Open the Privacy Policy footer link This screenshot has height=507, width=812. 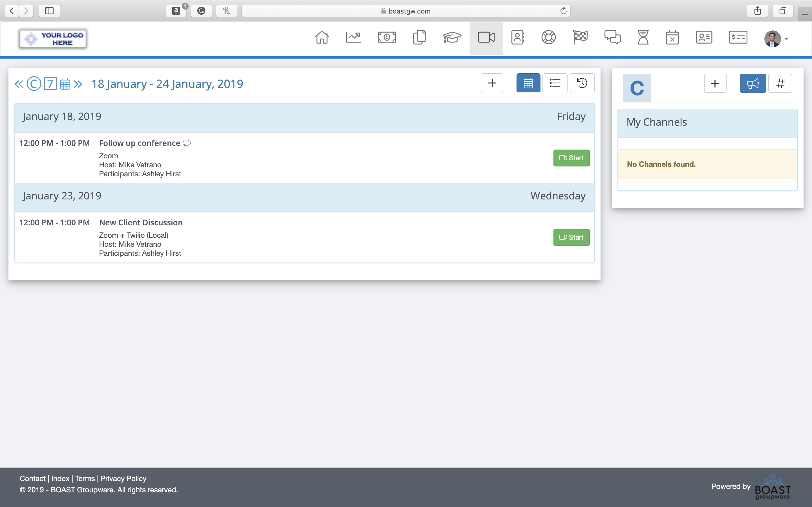[123, 479]
